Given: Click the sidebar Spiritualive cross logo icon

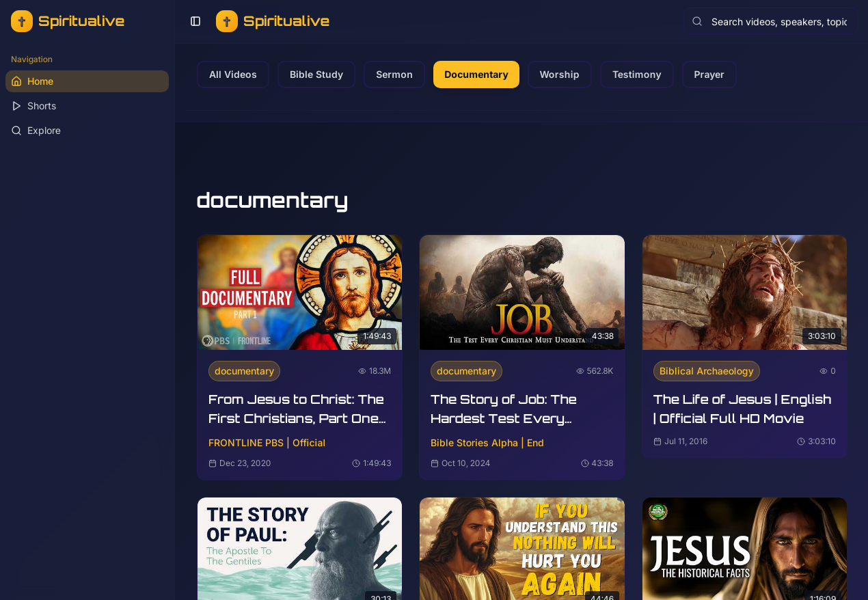Looking at the screenshot, I should point(22,21).
